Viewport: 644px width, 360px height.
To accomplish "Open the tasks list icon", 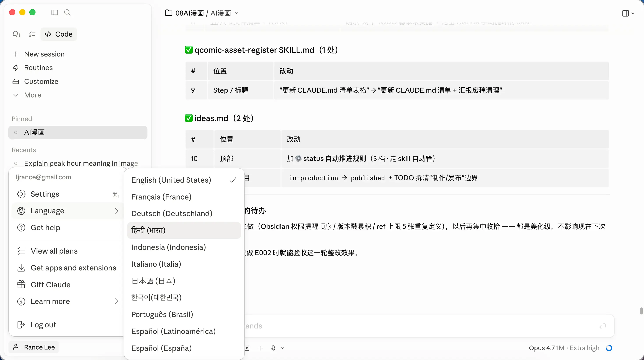I will [32, 34].
